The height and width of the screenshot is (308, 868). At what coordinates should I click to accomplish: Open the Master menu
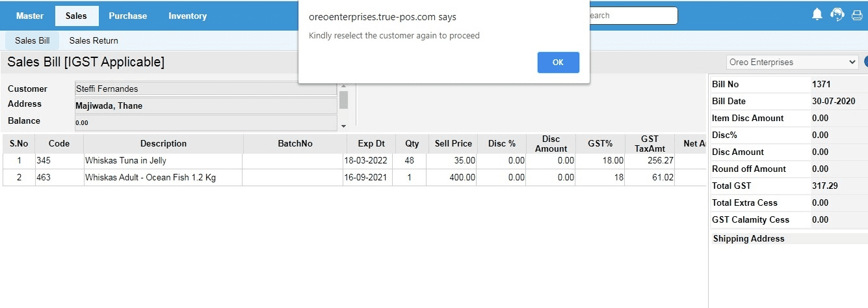pos(30,16)
